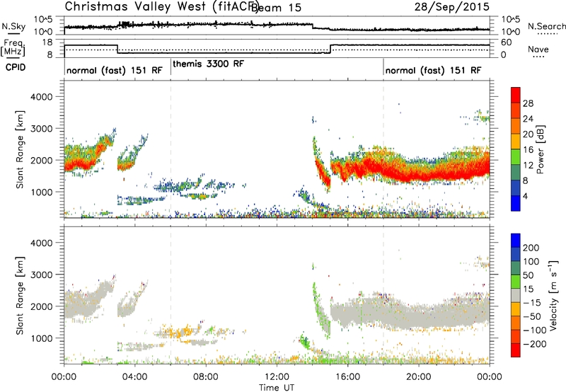Click the gray -15 to 15 Velocity colorbar segment
566x392 pixels.
tap(516, 295)
